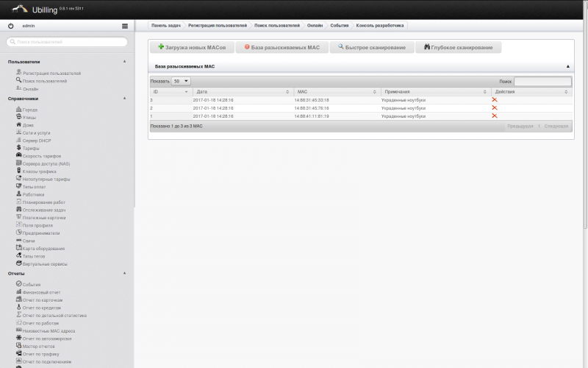Image resolution: width=588 pixels, height=368 pixels.
Task: Toggle the hamburger menu icon in sidebar header
Action: (125, 26)
